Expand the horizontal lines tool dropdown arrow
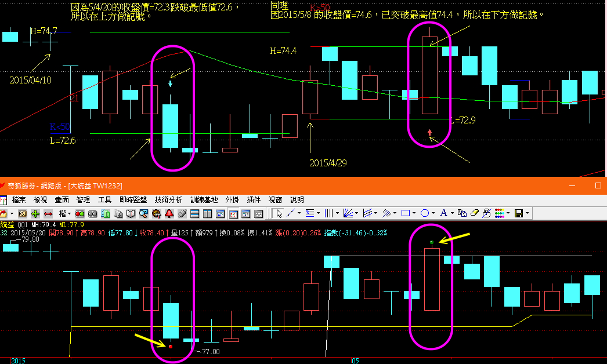607x364 pixels. click(x=318, y=213)
